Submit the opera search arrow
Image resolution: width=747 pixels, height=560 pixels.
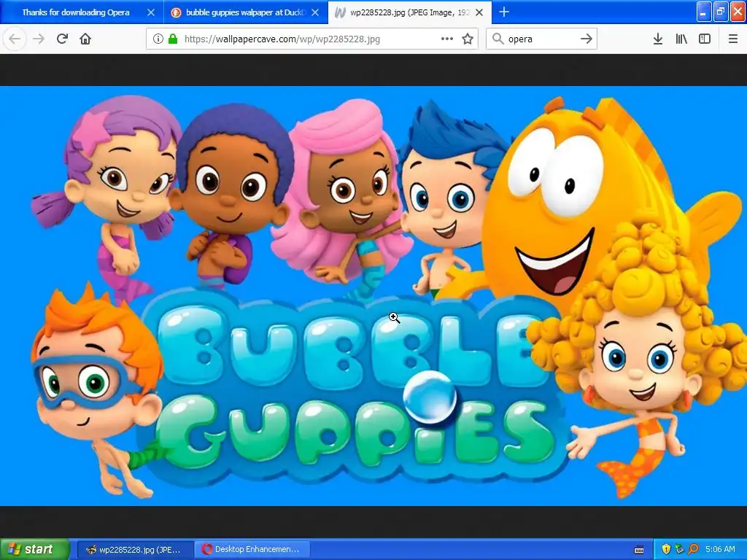point(587,39)
